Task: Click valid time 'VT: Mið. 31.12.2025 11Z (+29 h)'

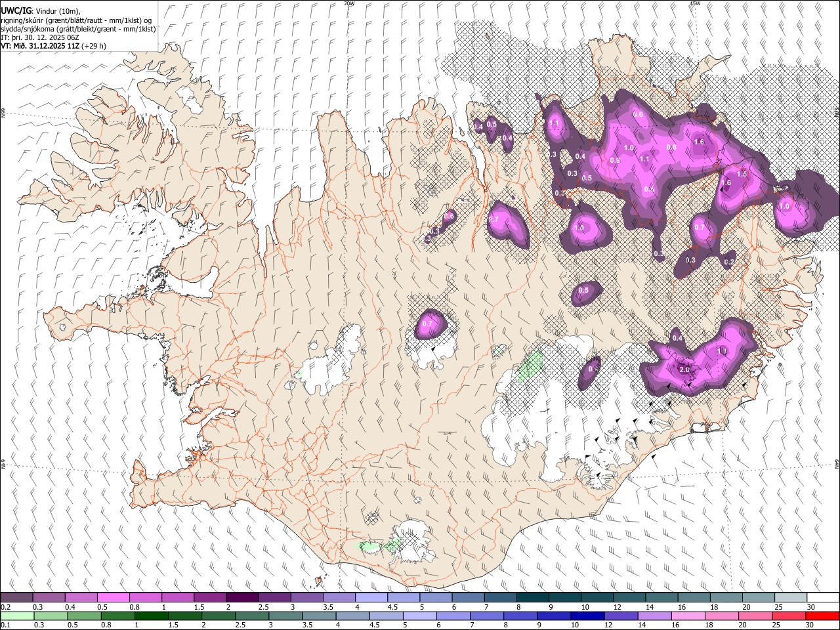Action: click(53, 46)
